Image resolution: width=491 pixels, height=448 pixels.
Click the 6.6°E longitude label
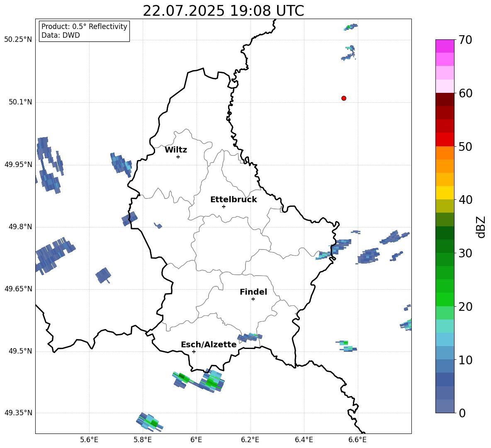(357, 440)
